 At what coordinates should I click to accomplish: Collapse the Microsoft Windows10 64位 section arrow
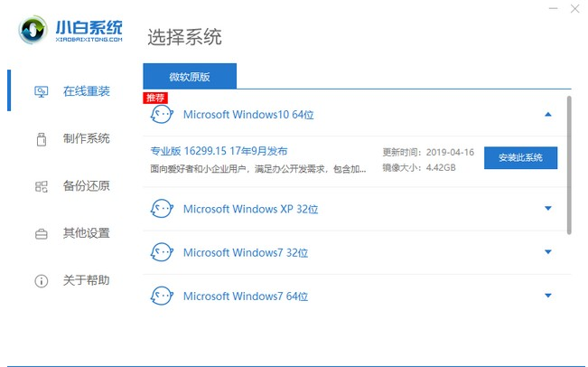547,115
